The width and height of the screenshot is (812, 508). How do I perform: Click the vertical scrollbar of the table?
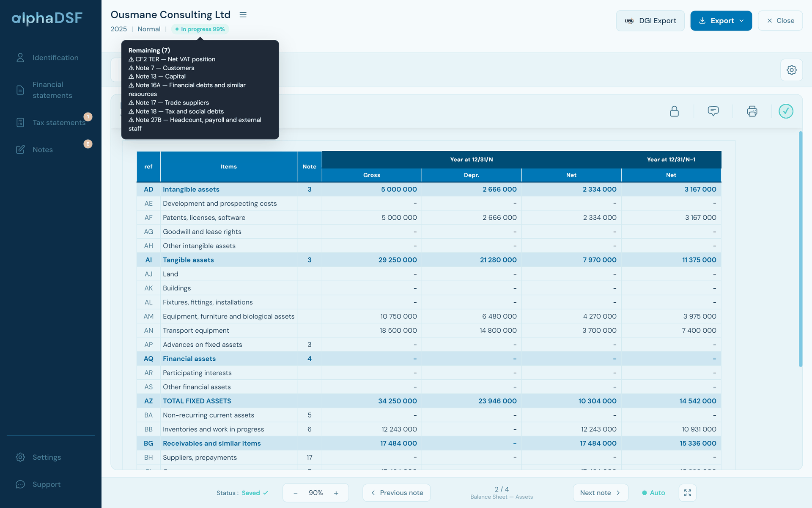click(x=801, y=249)
